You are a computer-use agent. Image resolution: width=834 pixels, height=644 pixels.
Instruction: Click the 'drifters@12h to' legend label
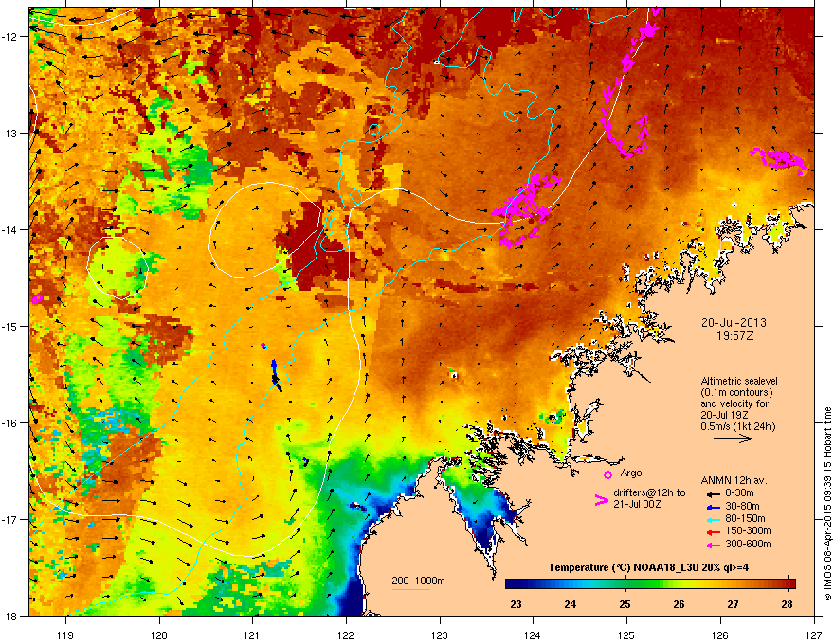click(x=649, y=493)
